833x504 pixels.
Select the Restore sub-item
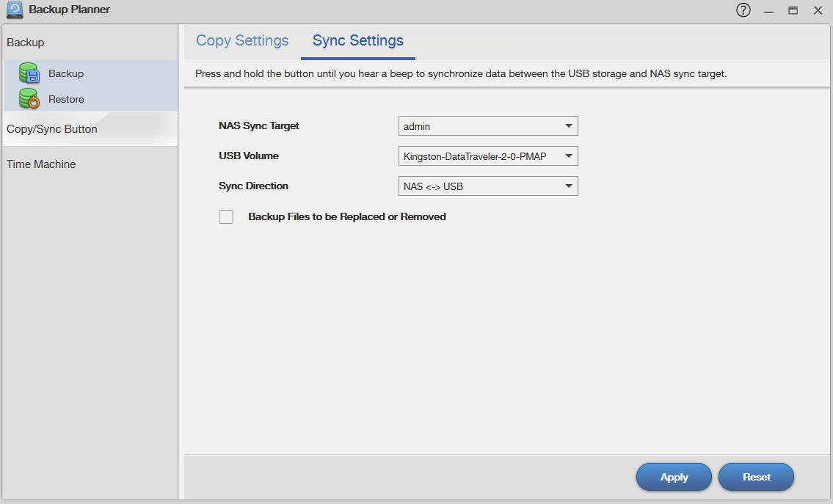[90, 99]
